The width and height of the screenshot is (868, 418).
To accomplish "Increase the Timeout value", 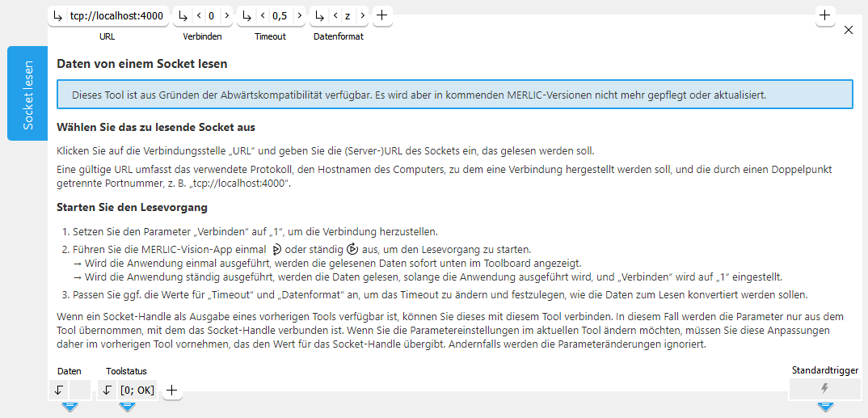I will tap(299, 15).
